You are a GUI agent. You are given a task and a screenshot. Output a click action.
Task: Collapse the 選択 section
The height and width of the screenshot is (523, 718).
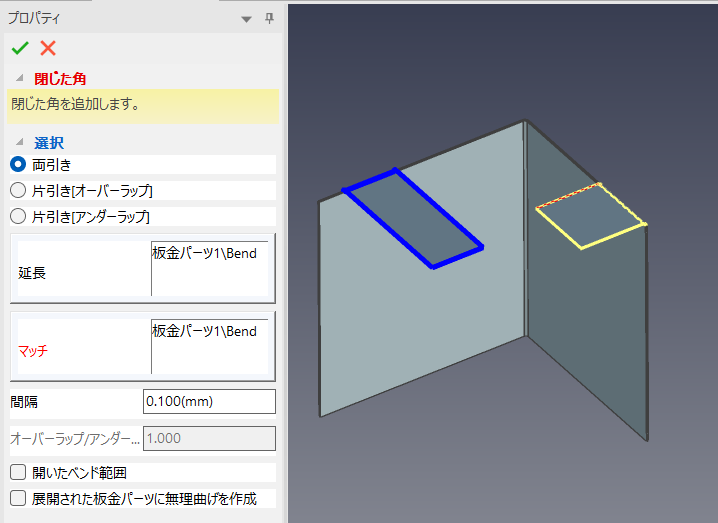(x=20, y=142)
